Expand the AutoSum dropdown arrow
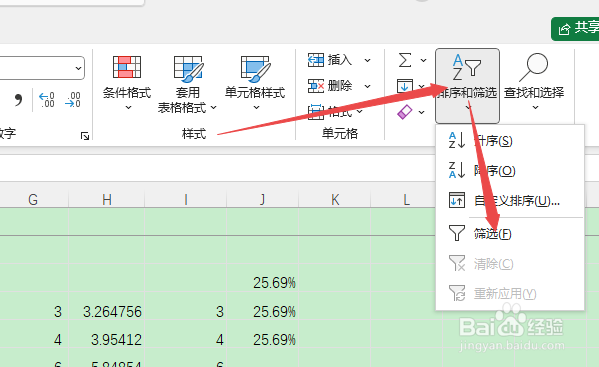This screenshot has height=367, width=599. [x=423, y=60]
